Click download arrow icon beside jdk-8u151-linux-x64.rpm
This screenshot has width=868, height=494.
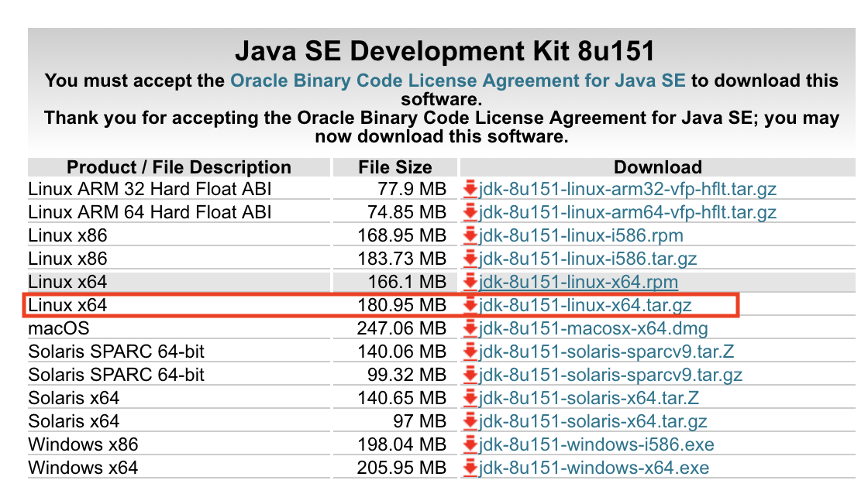pyautogui.click(x=470, y=282)
